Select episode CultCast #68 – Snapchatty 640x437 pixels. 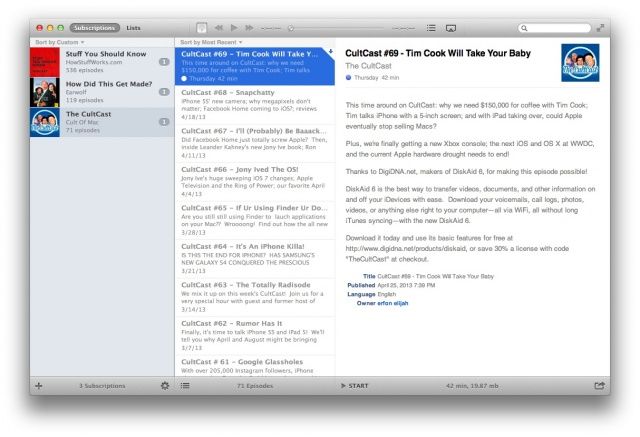click(255, 105)
